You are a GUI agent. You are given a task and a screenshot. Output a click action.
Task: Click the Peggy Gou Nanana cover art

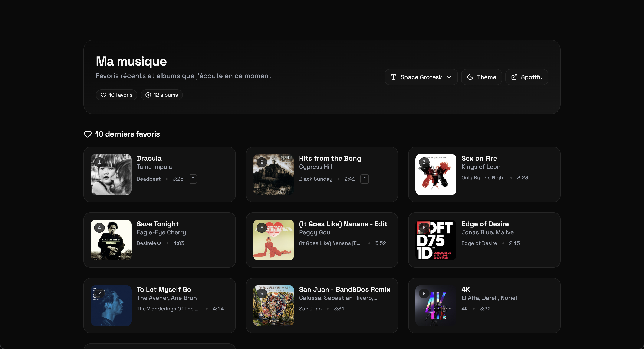pyautogui.click(x=273, y=240)
